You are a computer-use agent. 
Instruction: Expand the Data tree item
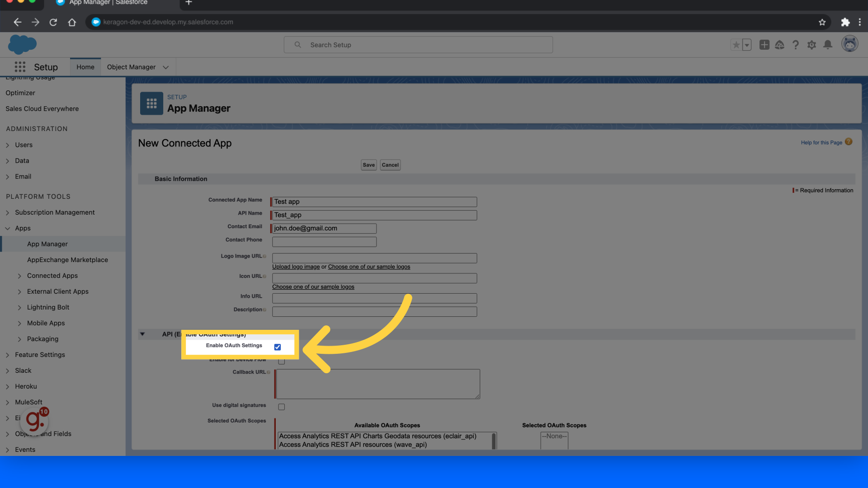pos(7,161)
